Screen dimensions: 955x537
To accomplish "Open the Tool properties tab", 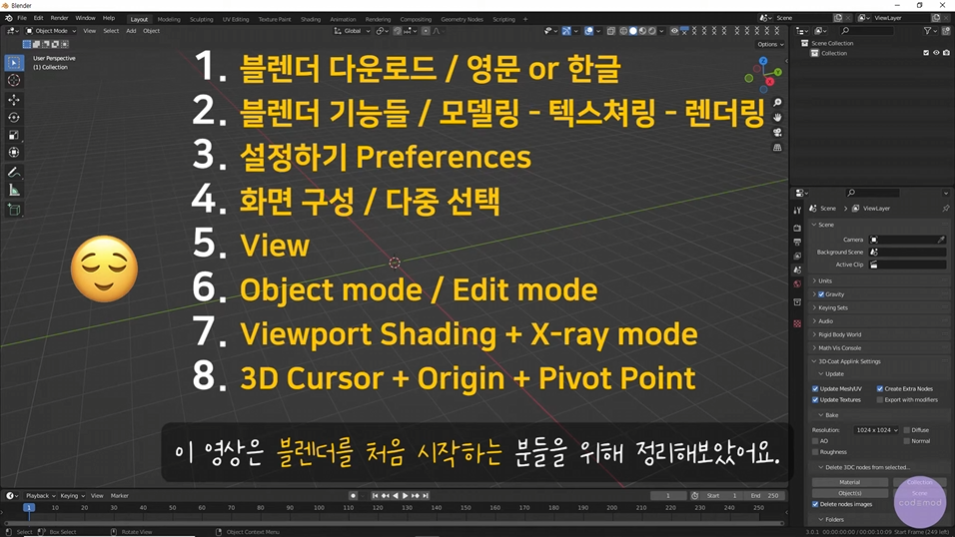I will tap(797, 210).
